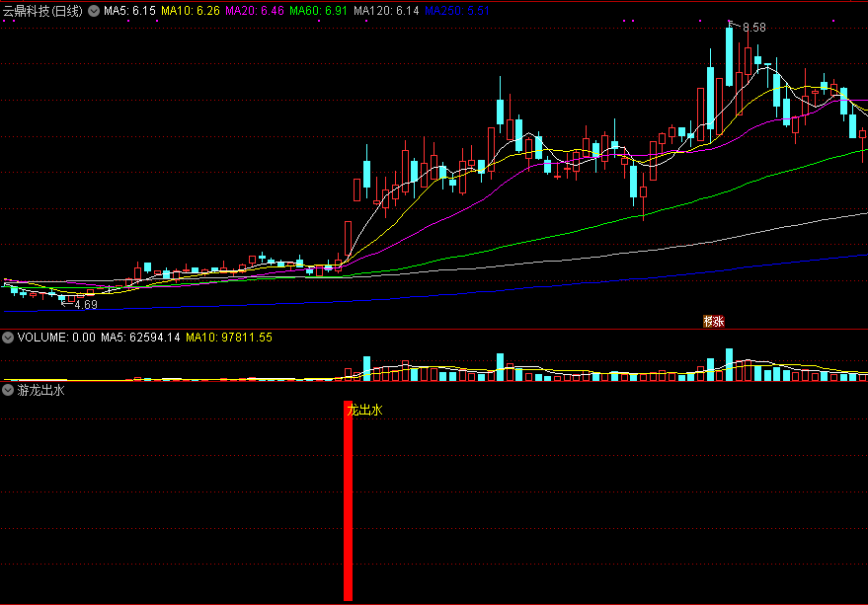Open the main chart indicator dropdown arrow
The image size is (868, 605).
point(94,11)
